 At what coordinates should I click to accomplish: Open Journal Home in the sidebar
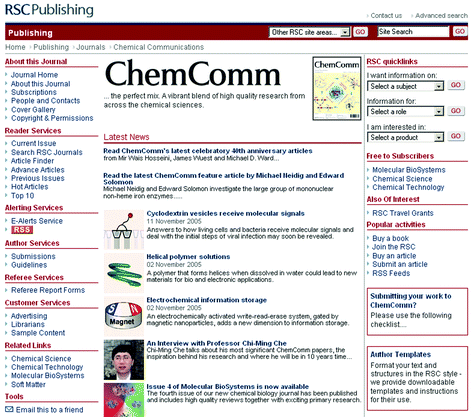pyautogui.click(x=34, y=75)
